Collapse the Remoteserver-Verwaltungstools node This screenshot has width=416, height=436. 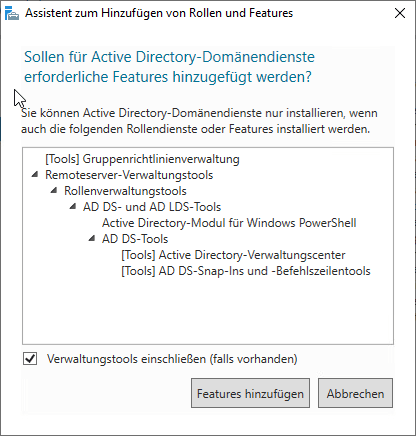(x=35, y=174)
